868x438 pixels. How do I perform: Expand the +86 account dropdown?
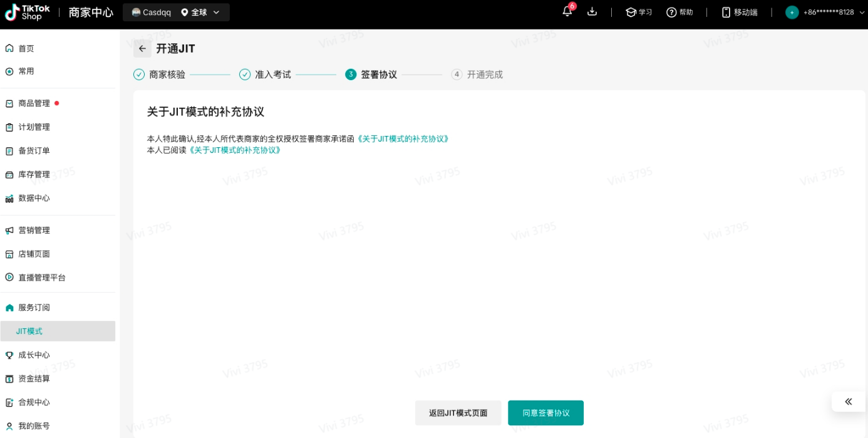[824, 12]
